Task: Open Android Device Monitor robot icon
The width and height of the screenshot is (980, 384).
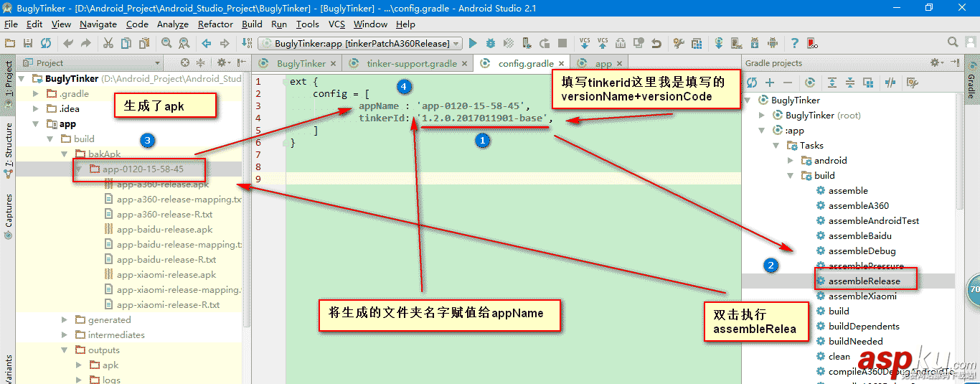Action: tap(773, 44)
